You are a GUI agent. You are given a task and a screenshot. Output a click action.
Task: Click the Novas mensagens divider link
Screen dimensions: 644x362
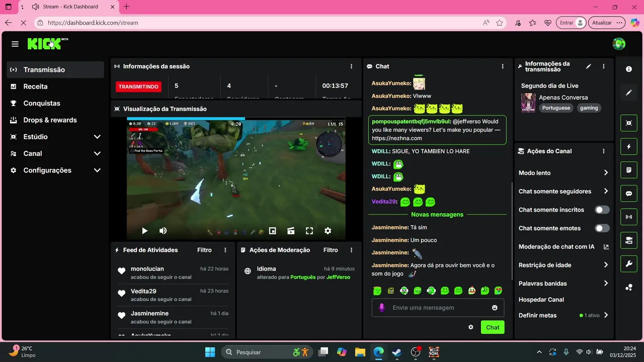pyautogui.click(x=437, y=214)
